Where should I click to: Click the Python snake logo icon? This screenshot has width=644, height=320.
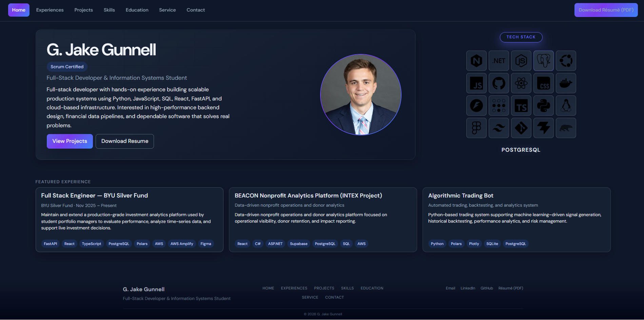[543, 106]
